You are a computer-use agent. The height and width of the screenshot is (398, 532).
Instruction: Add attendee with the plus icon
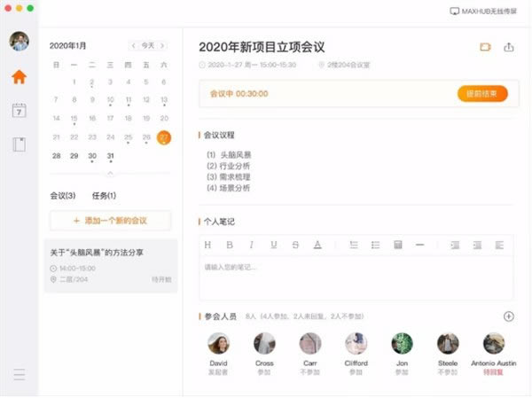click(508, 316)
